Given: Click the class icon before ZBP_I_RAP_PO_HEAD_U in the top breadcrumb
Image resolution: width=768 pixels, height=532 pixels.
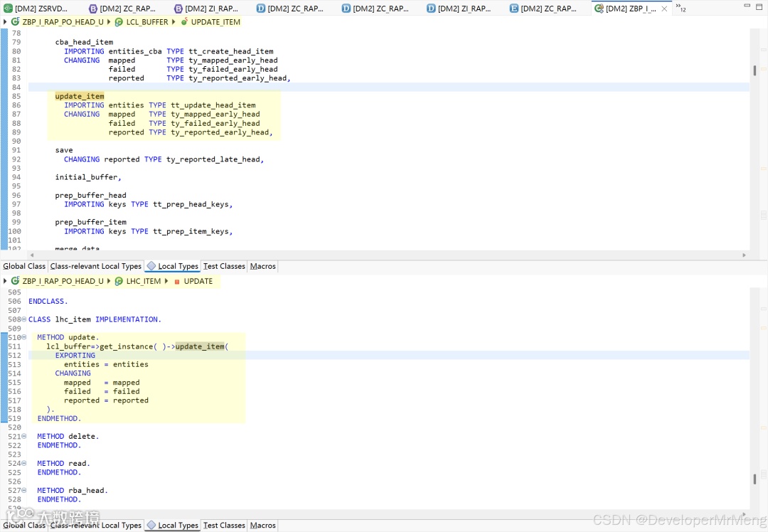Looking at the screenshot, I should pyautogui.click(x=15, y=22).
